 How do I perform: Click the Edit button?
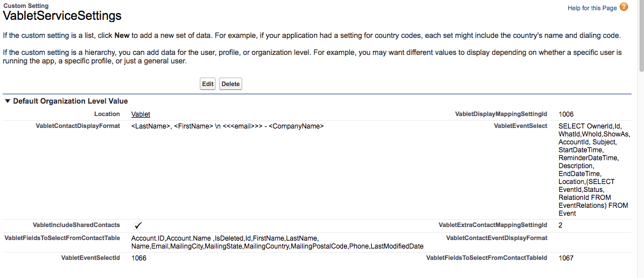click(x=208, y=84)
